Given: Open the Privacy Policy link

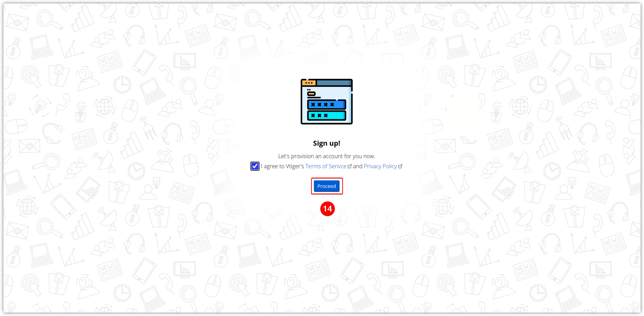Looking at the screenshot, I should coord(380,166).
